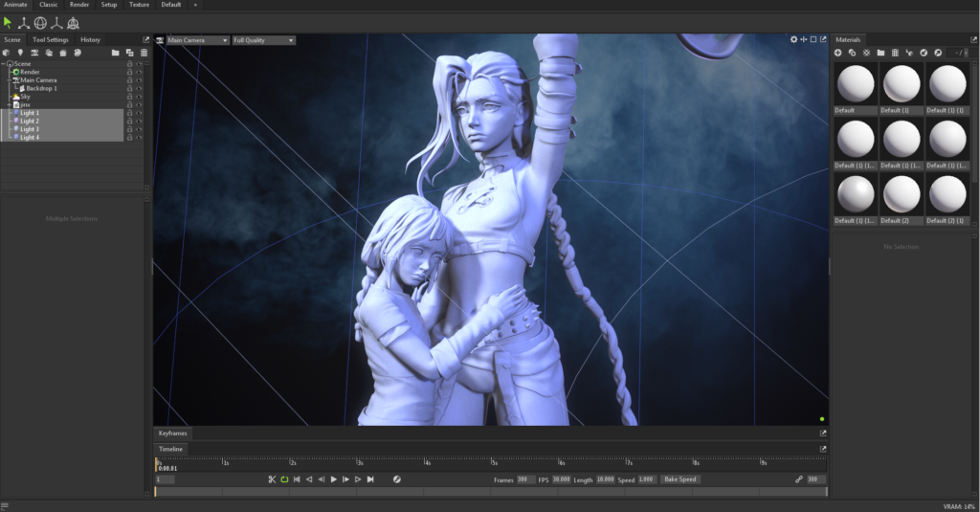The image size is (980, 512).
Task: Add a shadow catcher object
Action: coord(63,53)
